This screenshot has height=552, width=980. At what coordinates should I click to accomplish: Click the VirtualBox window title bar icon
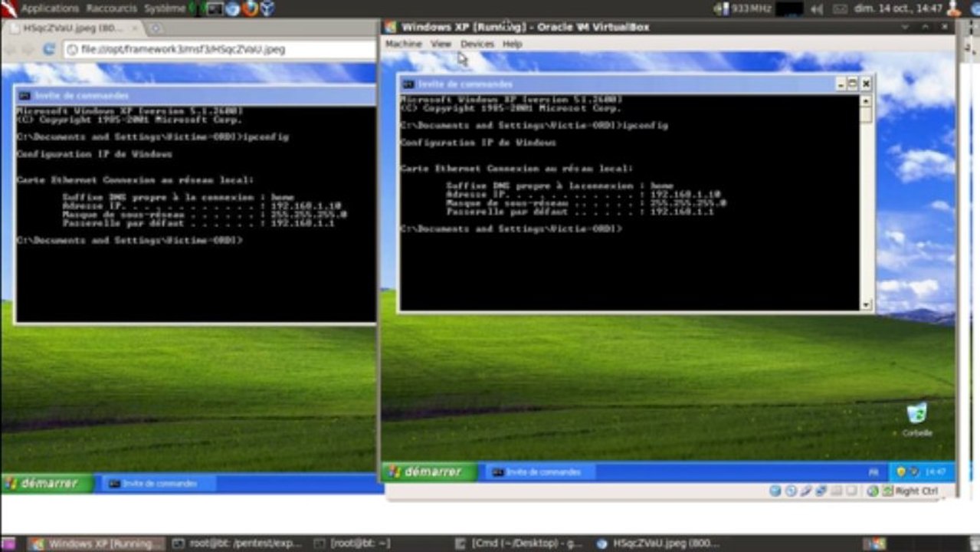pyautogui.click(x=390, y=27)
